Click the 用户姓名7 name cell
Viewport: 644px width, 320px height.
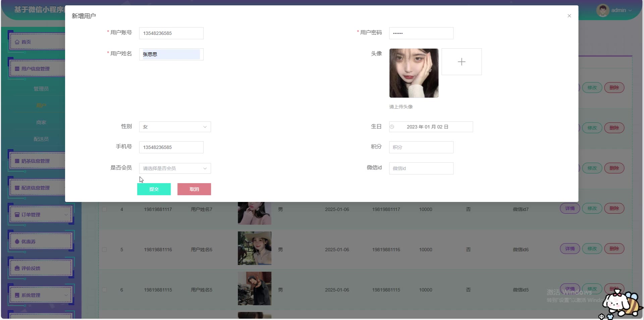click(202, 209)
